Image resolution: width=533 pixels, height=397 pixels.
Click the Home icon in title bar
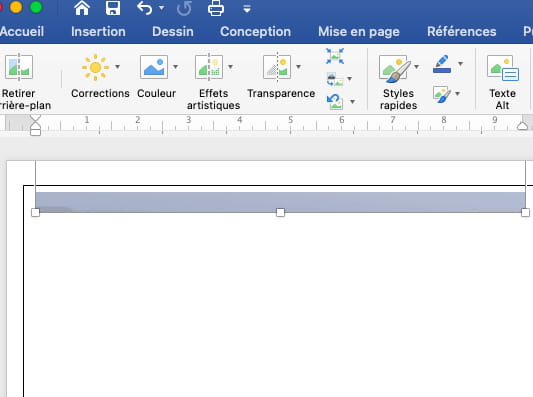[x=82, y=8]
